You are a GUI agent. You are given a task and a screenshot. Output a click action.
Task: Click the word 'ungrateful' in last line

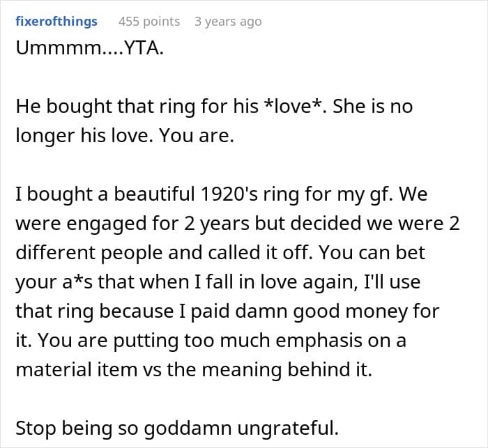pyautogui.click(x=288, y=428)
